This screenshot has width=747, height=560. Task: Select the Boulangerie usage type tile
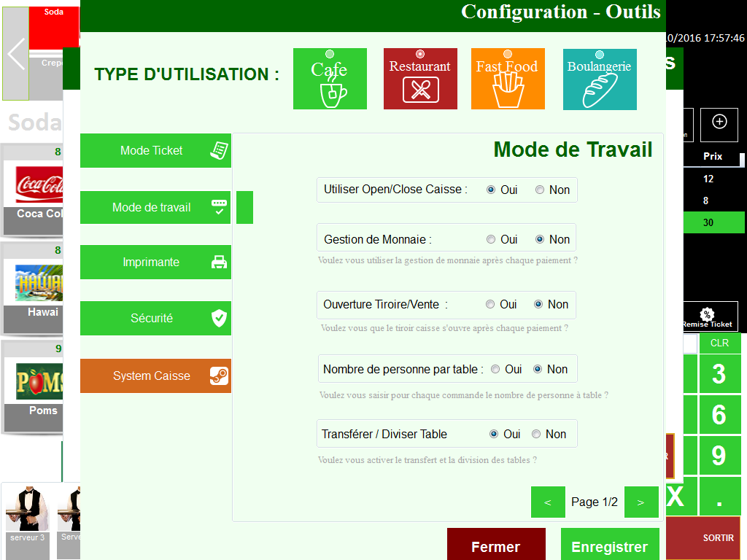click(x=600, y=79)
